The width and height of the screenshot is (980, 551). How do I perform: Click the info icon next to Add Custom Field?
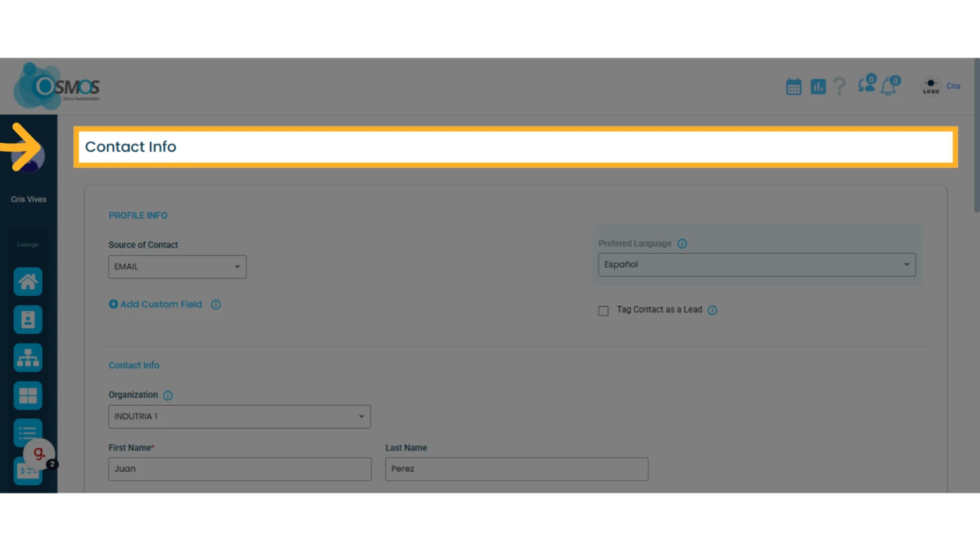(x=216, y=305)
